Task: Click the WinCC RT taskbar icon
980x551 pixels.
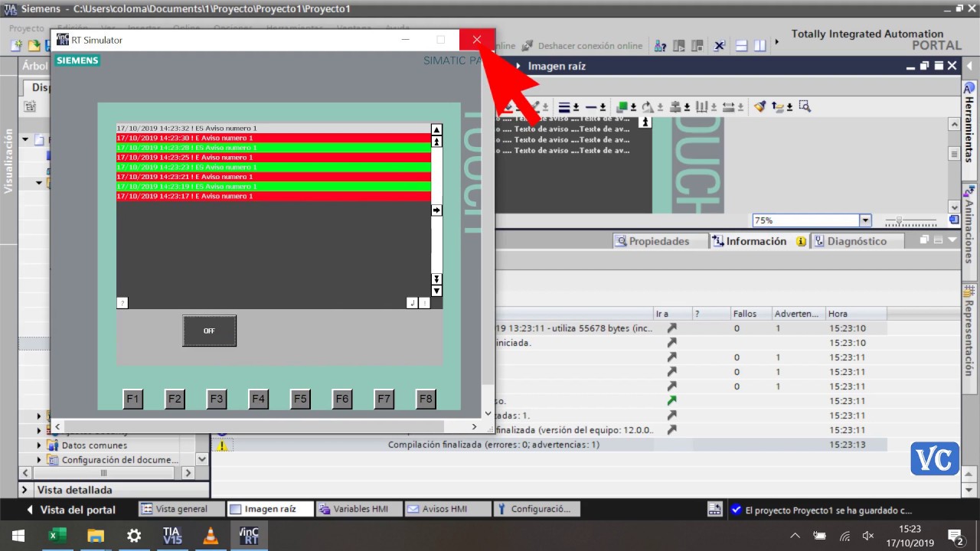Action: [x=249, y=536]
